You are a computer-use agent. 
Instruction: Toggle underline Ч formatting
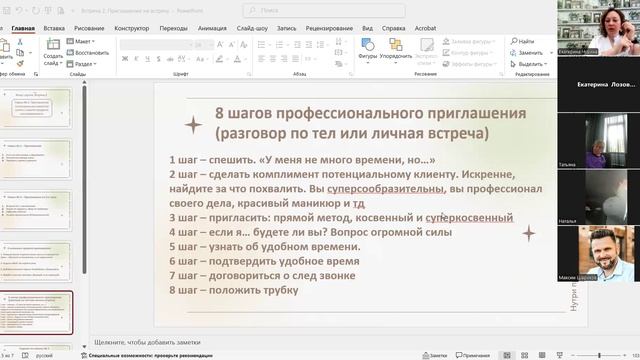tap(147, 59)
